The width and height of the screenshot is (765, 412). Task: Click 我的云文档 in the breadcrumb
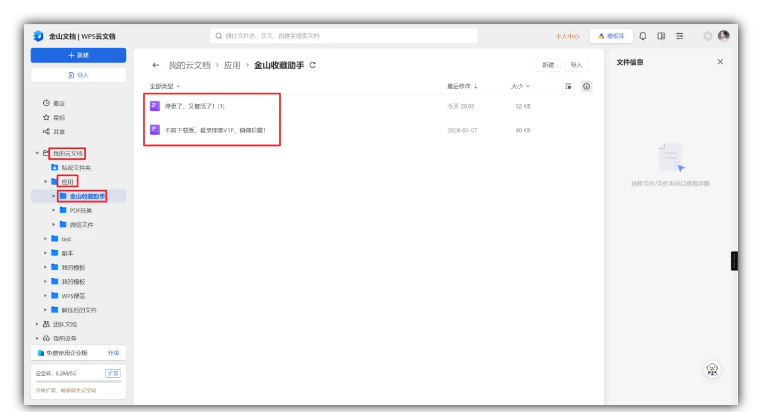point(189,65)
